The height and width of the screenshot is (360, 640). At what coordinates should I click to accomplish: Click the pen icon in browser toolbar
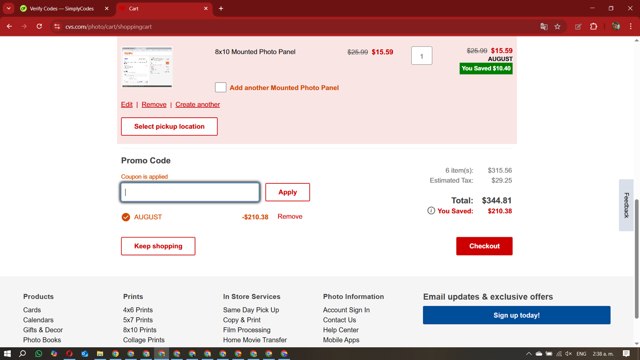578,27
